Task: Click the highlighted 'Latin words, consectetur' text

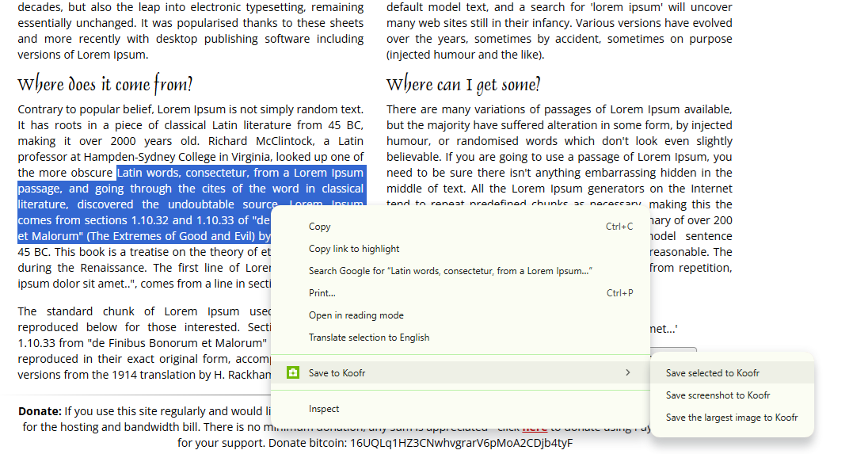Action: coord(183,173)
